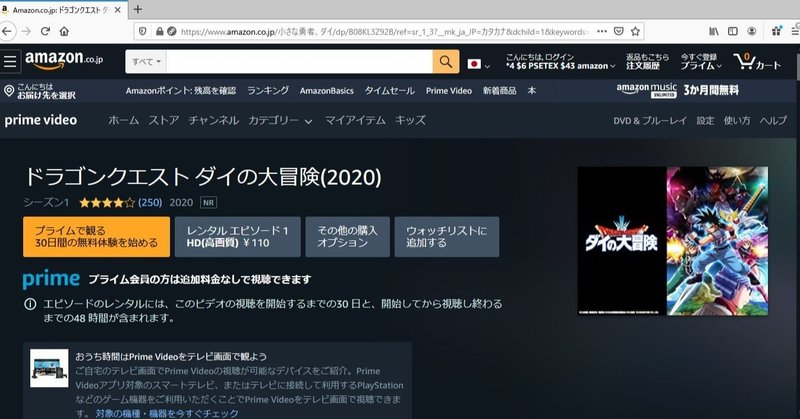Image resolution: width=800 pixels, height=419 pixels.
Task: Rent episode 1 HD for ¥110
Action: click(238, 237)
